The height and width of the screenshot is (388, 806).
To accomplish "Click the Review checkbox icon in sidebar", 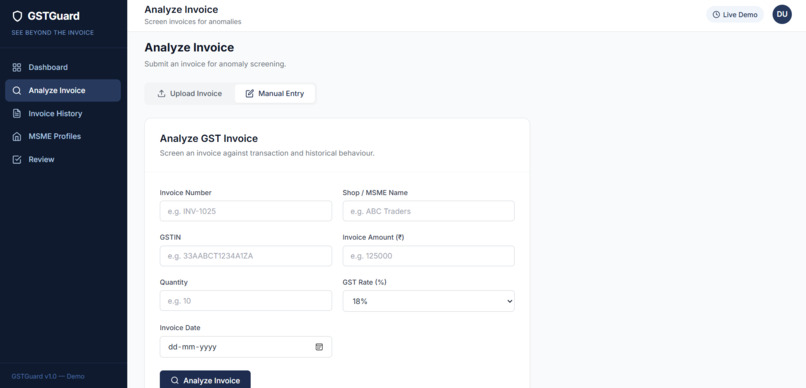I will pyautogui.click(x=17, y=160).
